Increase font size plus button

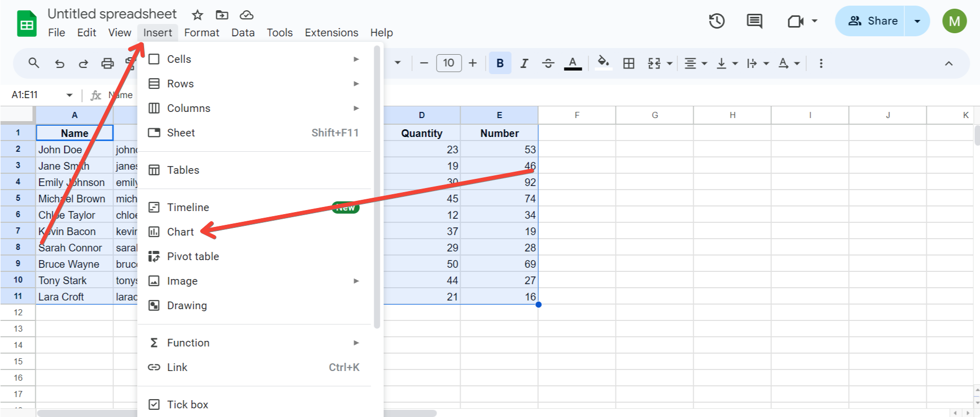pos(473,63)
